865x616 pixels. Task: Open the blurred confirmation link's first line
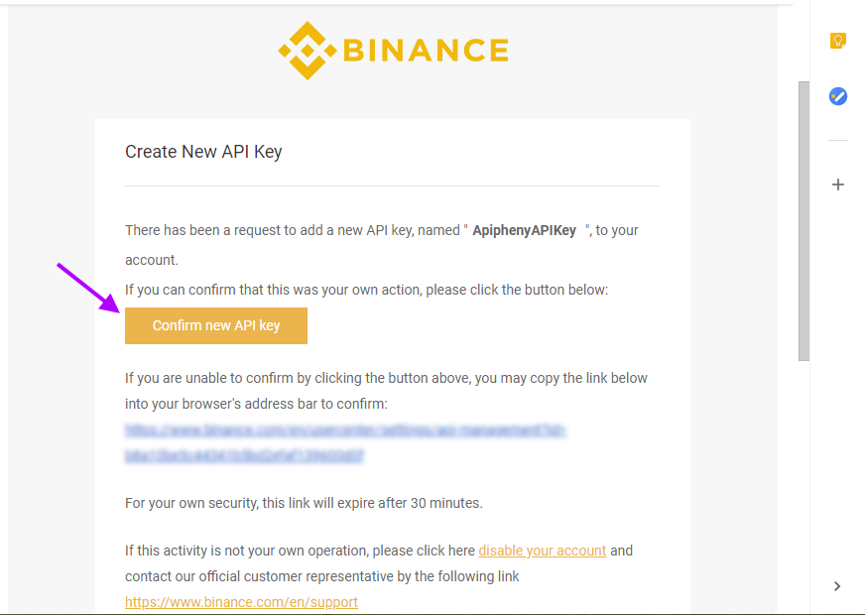click(345, 430)
